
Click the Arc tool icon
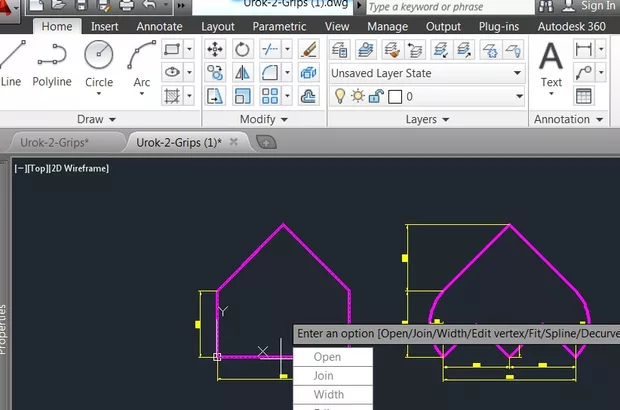(x=142, y=62)
